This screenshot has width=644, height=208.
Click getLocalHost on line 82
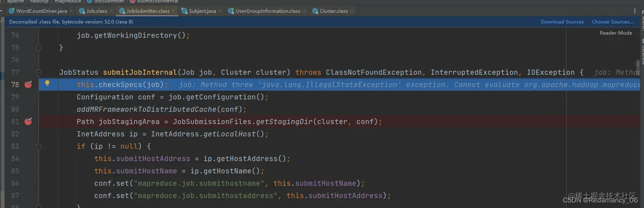(230, 134)
